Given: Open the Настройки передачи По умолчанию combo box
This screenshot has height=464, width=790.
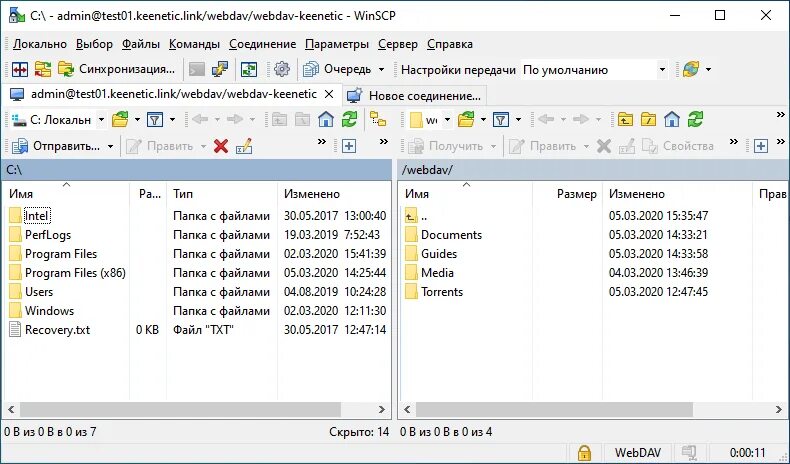Looking at the screenshot, I should (594, 70).
